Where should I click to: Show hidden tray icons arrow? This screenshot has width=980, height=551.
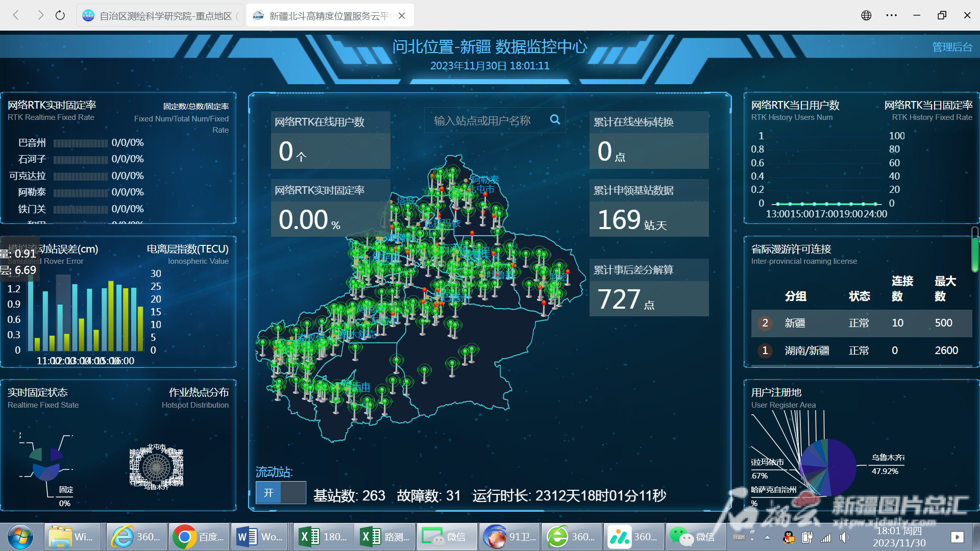tap(767, 537)
